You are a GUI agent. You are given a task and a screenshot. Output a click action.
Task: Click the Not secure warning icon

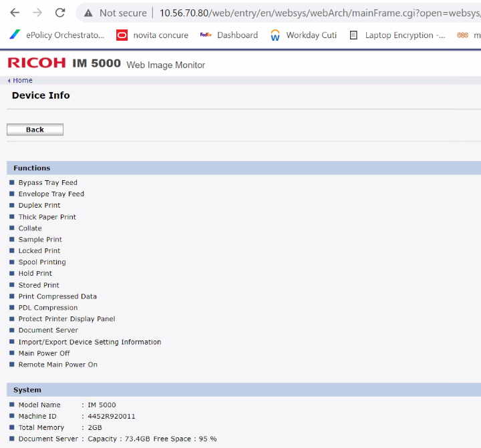pos(88,13)
